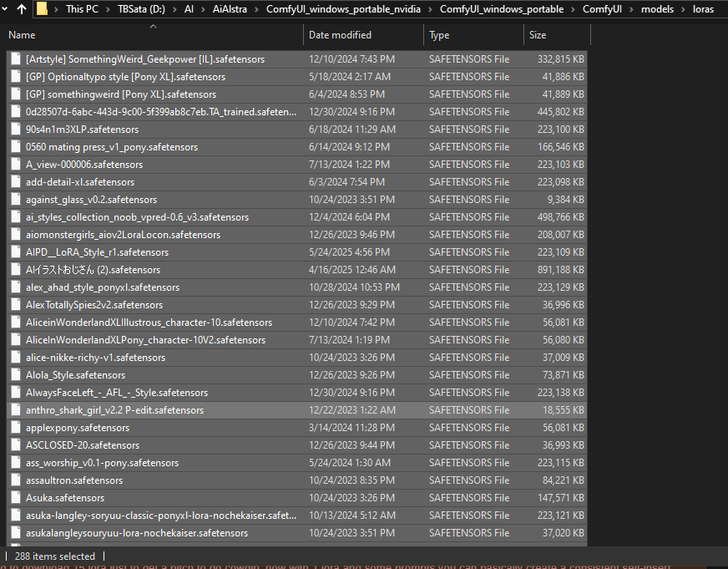The image size is (728, 569).
Task: Click file icon of applexpony.safetensors
Action: coord(16,428)
